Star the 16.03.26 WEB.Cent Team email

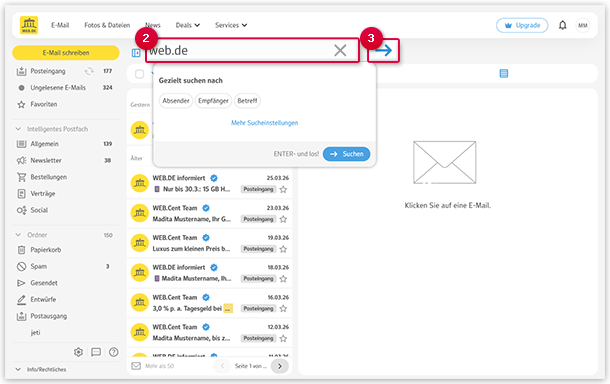tap(283, 309)
